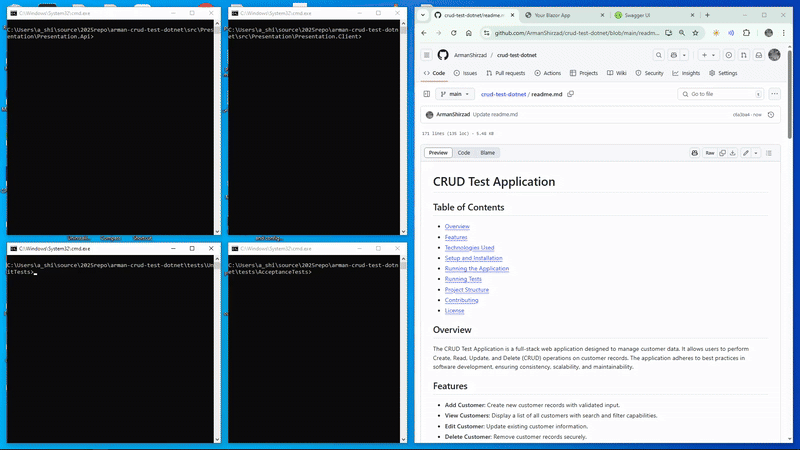Follow the Setup and Installation link
The image size is (800, 450).
[x=473, y=258]
